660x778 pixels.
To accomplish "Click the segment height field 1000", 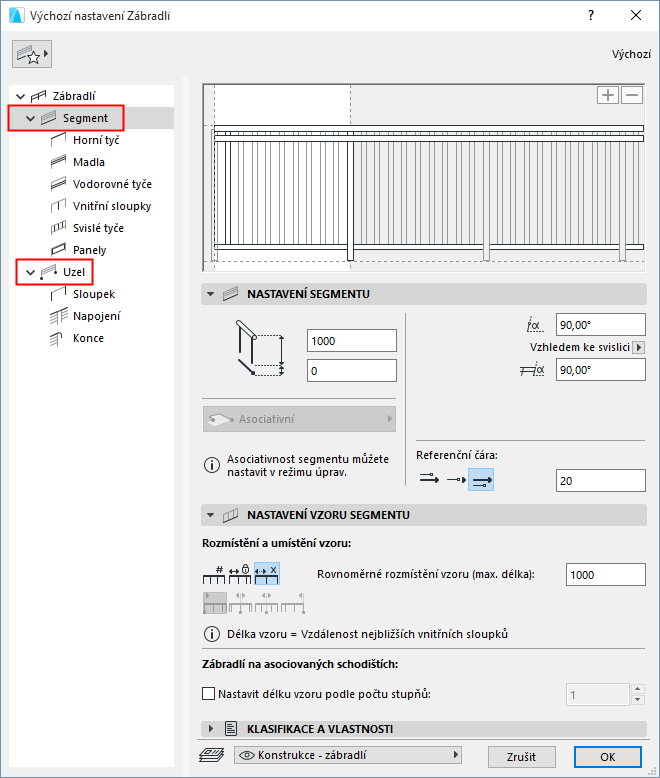I will coord(352,341).
